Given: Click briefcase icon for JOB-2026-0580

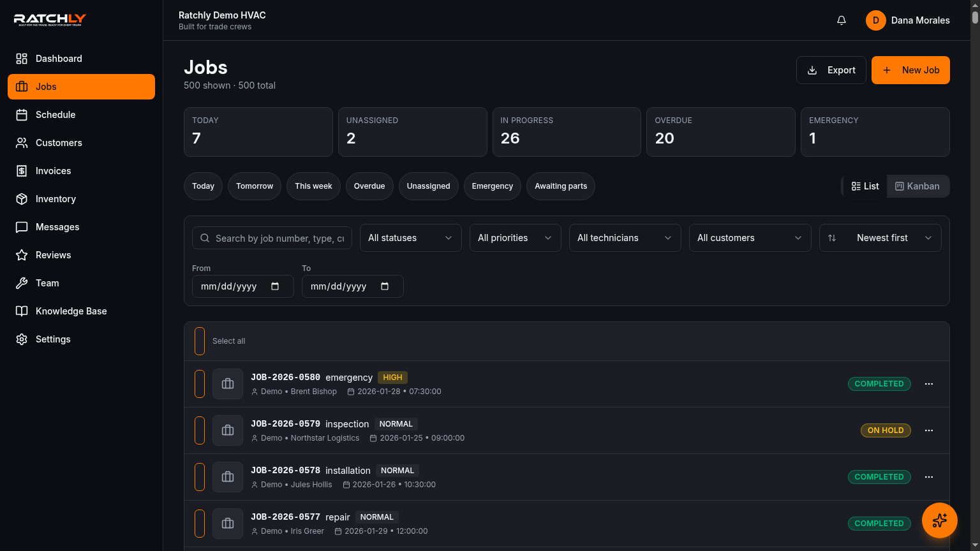Looking at the screenshot, I should click(228, 384).
